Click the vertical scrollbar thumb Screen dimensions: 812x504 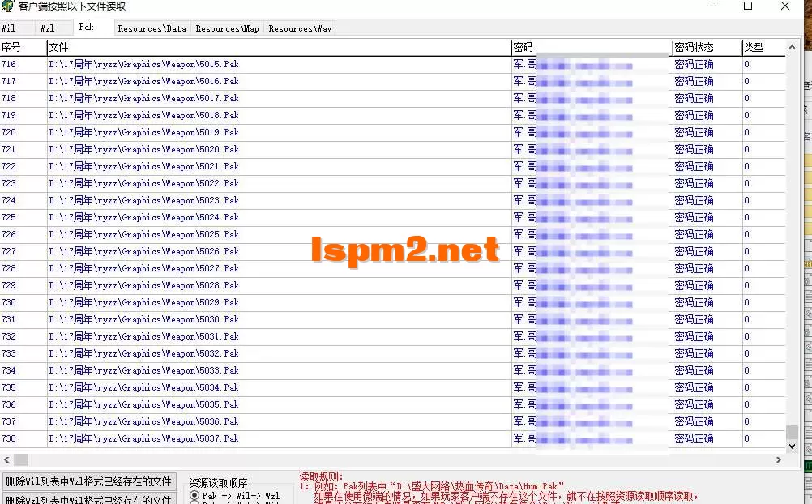pos(791,432)
